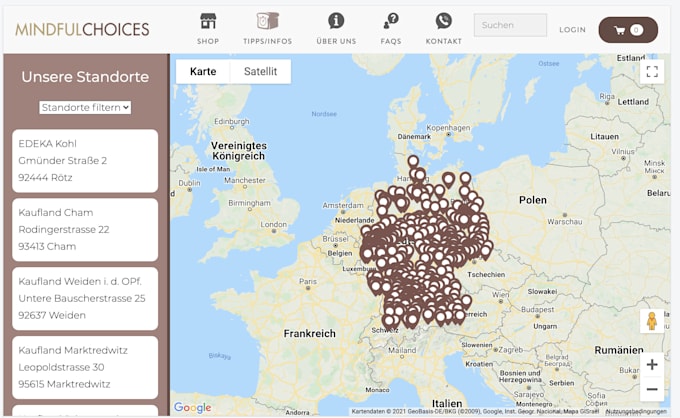Screen dimensions: 680x418
Task: Click the Rodingerstrasse 22 address
Action: [64, 229]
